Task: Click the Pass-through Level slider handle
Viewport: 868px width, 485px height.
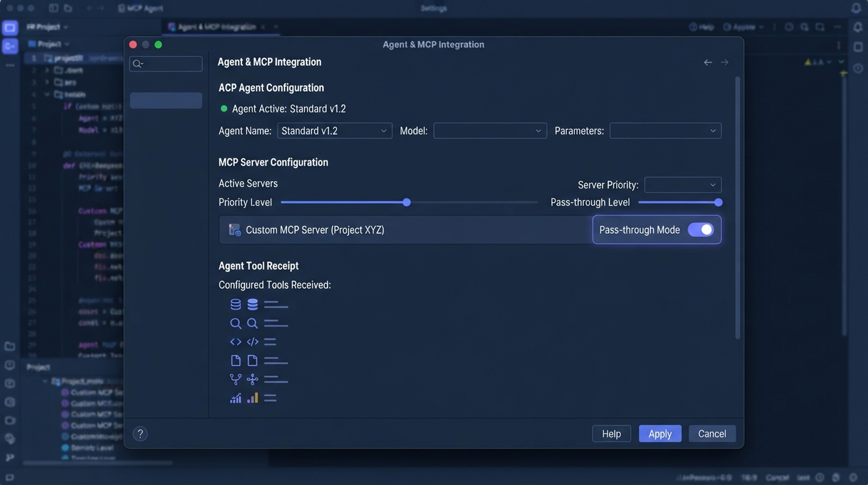Action: click(718, 202)
